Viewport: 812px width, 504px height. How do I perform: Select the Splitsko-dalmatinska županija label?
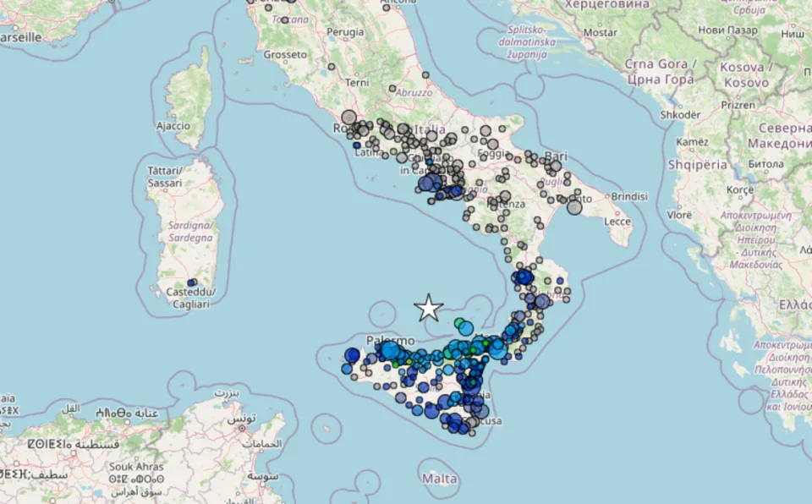(527, 42)
